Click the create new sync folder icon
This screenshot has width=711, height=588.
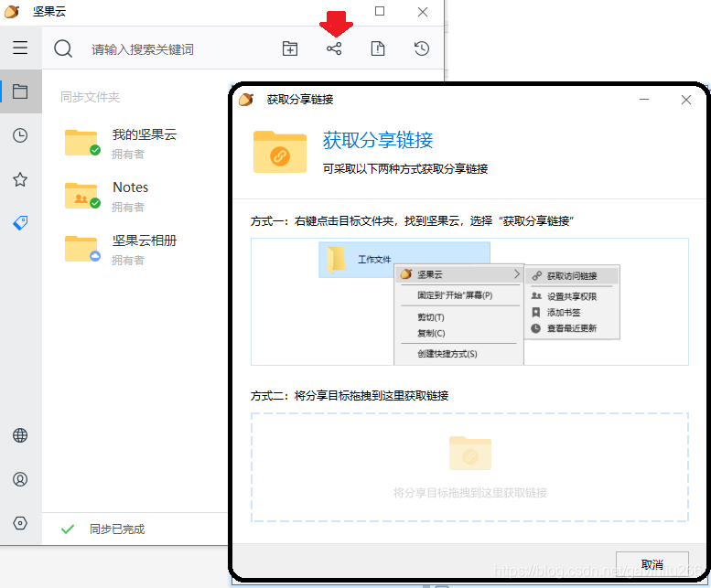click(290, 48)
